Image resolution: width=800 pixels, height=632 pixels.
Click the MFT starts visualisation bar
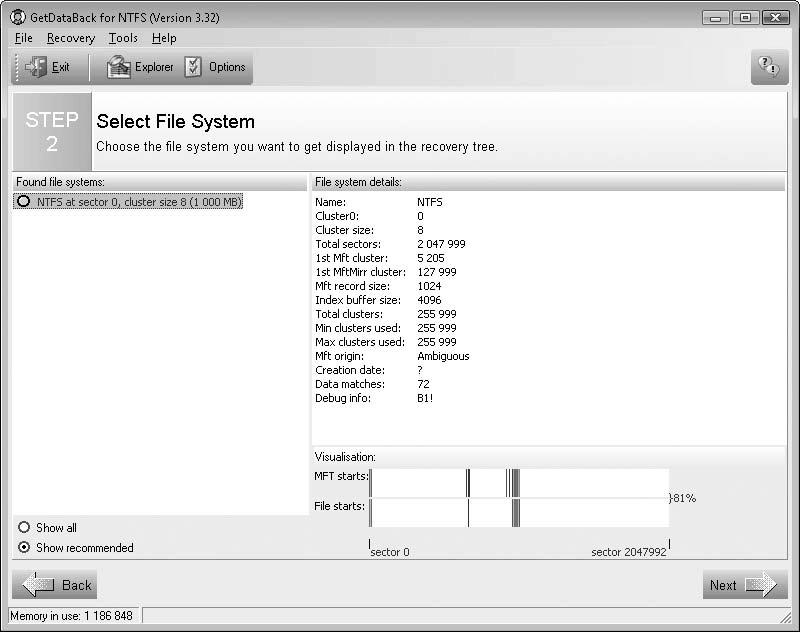pos(518,483)
